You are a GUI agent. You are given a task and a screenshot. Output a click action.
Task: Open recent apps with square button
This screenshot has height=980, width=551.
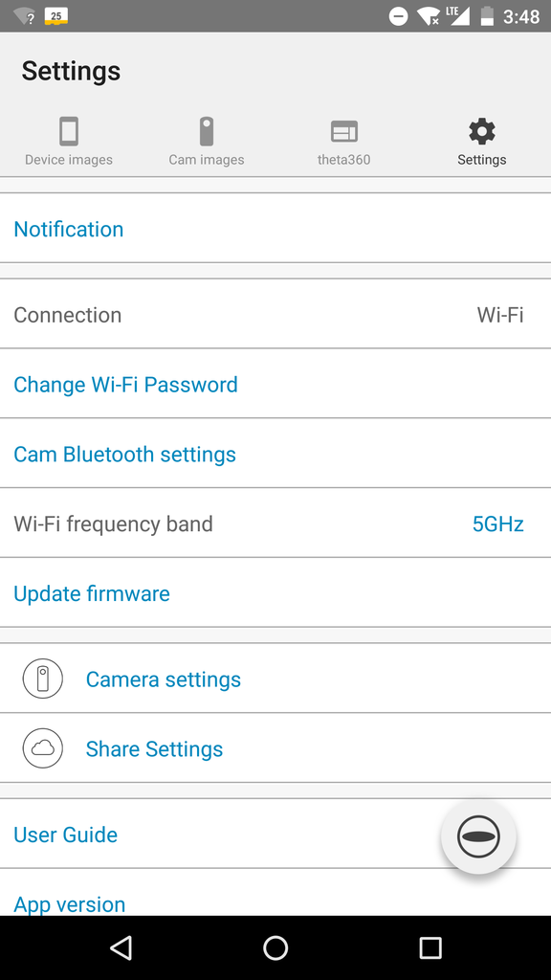point(430,947)
